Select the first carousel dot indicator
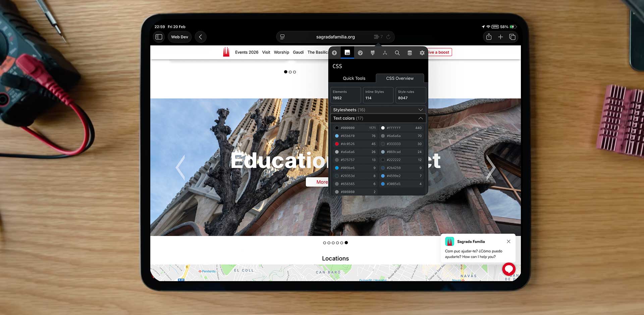Viewport: 644px width, 315px height. point(286,72)
